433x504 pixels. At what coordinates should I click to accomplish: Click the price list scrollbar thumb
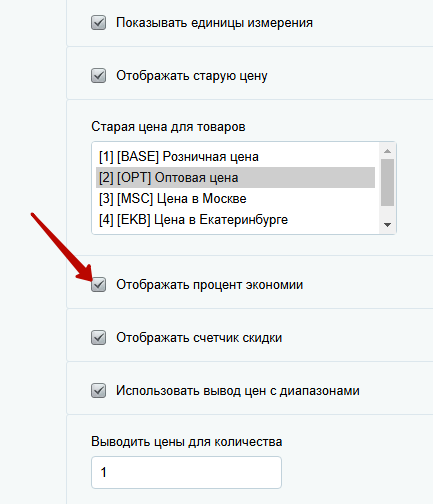pyautogui.click(x=387, y=182)
